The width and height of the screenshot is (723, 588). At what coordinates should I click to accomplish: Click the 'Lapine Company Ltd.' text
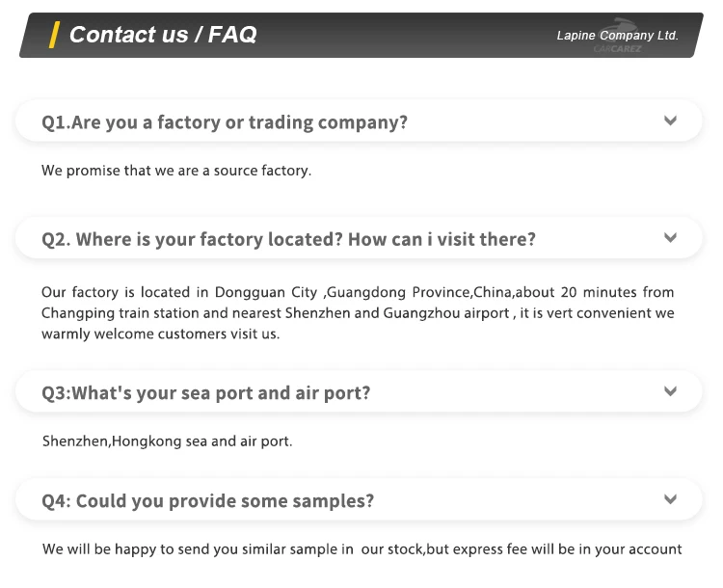[x=618, y=35]
